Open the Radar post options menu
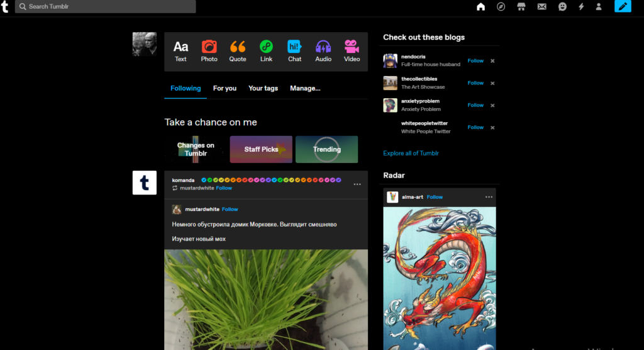Screen dimensions: 644x350 (x=489, y=197)
